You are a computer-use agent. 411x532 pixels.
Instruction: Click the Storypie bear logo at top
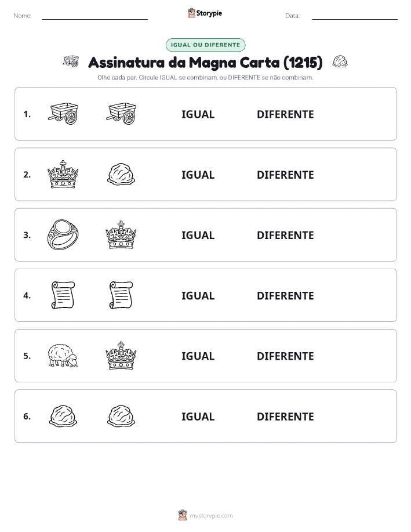tap(192, 13)
